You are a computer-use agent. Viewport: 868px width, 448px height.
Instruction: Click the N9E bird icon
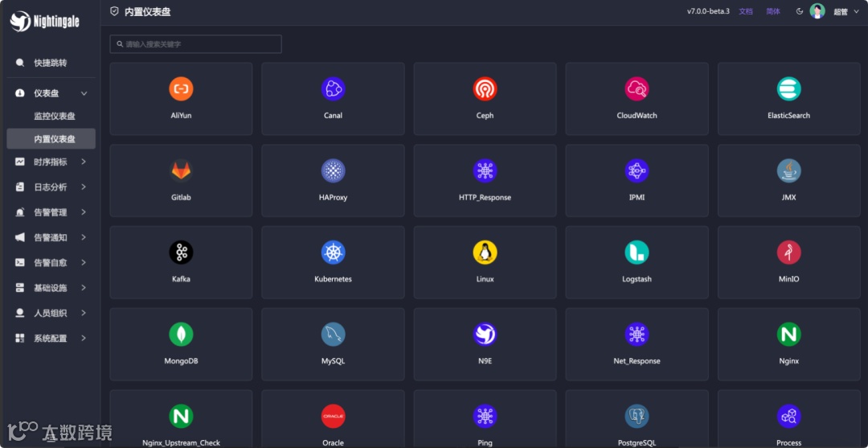click(x=485, y=335)
